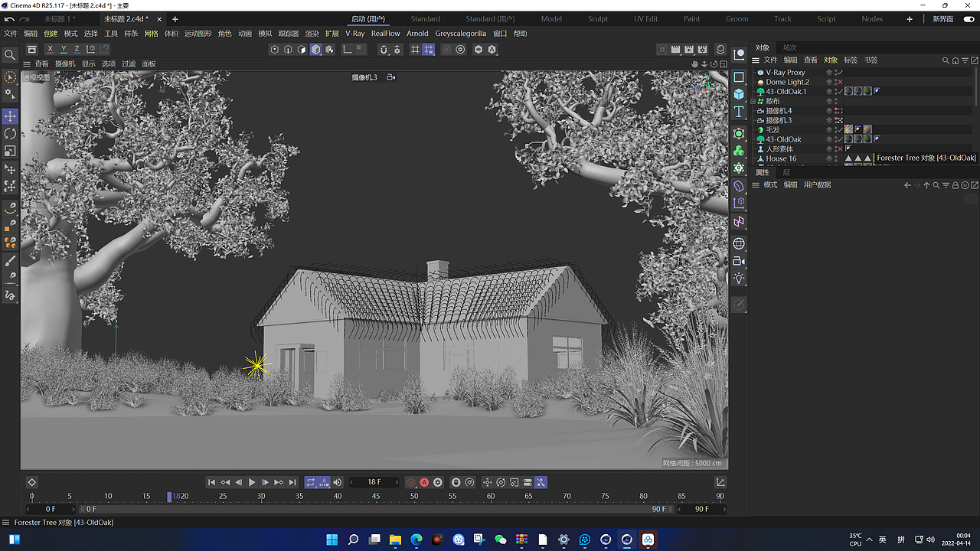Jump to next keyframe

(279, 482)
